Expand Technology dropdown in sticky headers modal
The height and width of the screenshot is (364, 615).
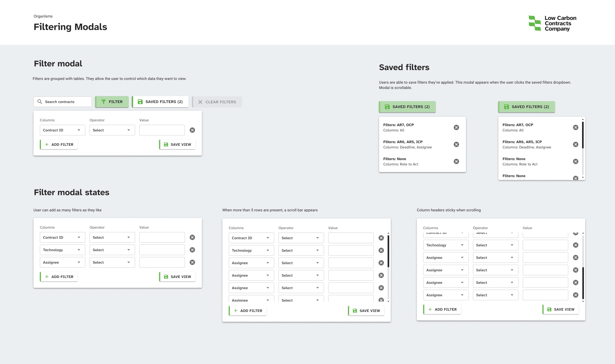coord(446,245)
